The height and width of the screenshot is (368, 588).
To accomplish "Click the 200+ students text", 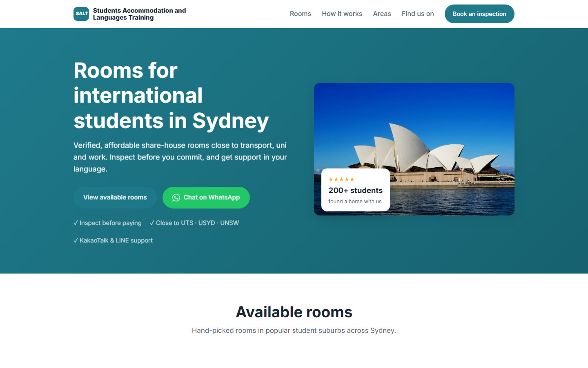I will (355, 190).
